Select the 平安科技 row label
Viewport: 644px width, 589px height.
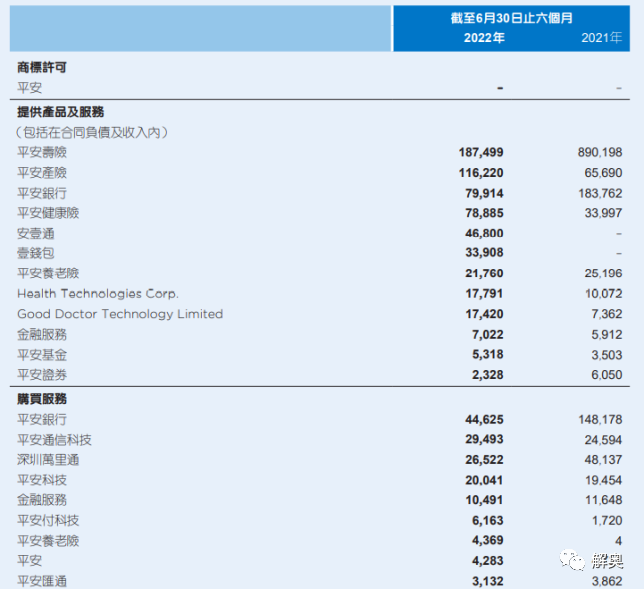[x=42, y=480]
